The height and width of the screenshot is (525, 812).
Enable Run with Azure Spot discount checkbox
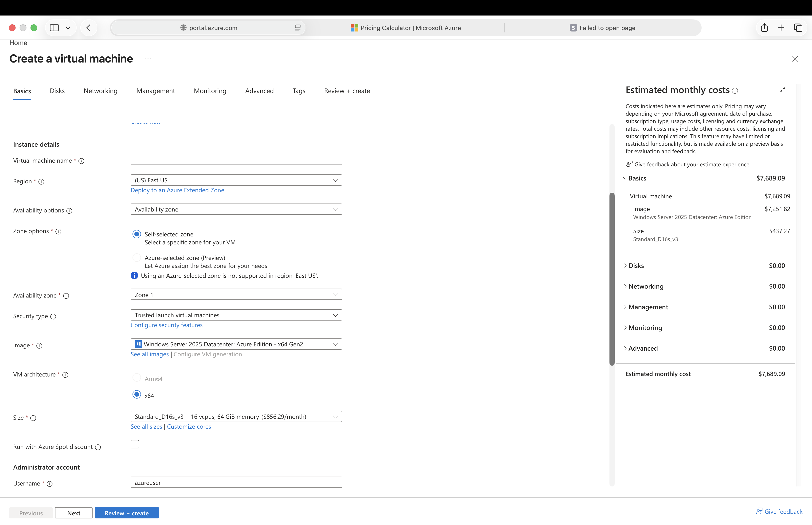pos(135,444)
